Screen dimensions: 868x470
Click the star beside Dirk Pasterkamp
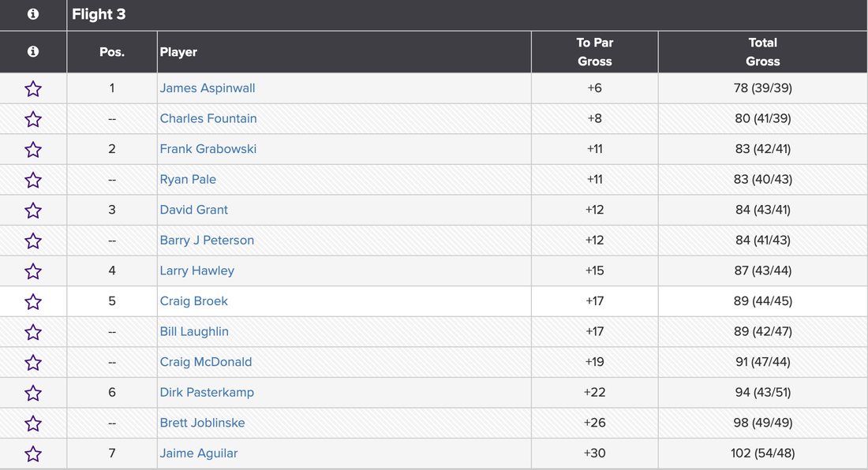click(33, 393)
